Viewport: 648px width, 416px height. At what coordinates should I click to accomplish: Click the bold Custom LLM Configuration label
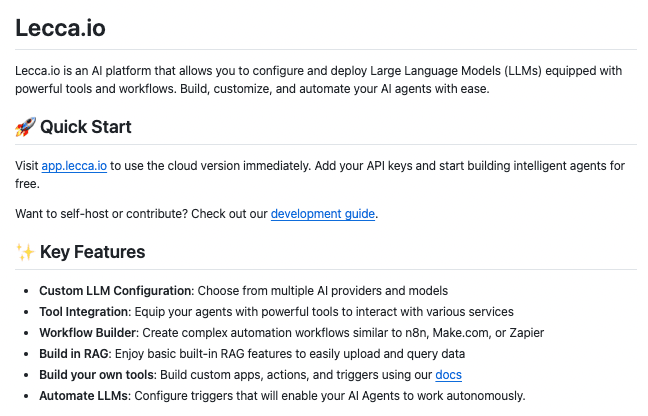(115, 291)
